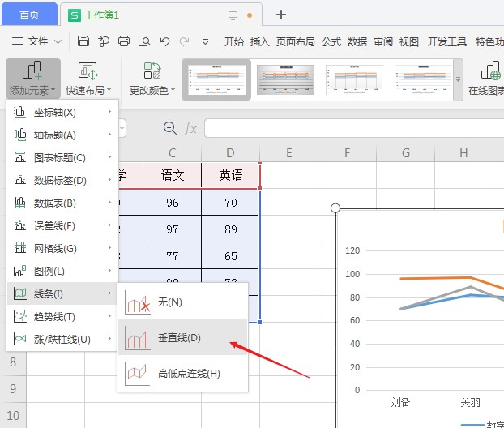
Task: Select the first chart style thumbnail
Action: pyautogui.click(x=216, y=79)
